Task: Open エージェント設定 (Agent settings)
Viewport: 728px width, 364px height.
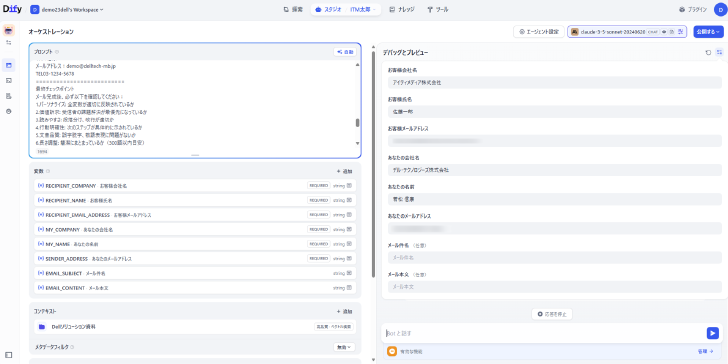Action: 539,32
